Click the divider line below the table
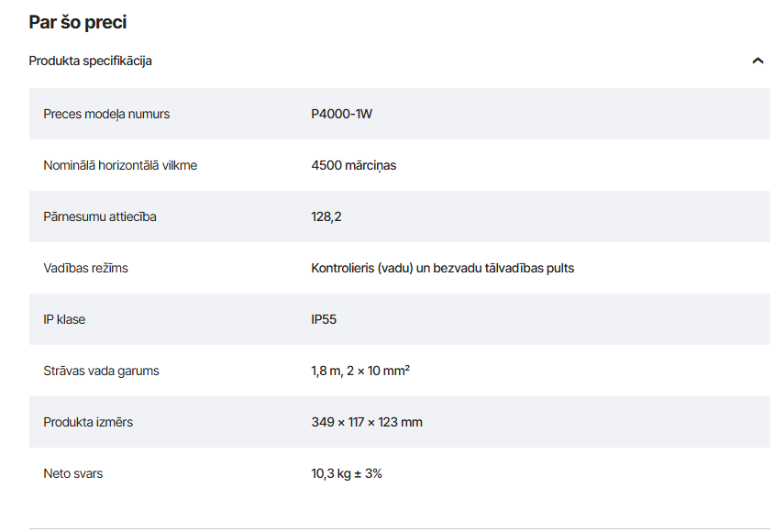Viewport: 774px width, 532px height. 399,528
